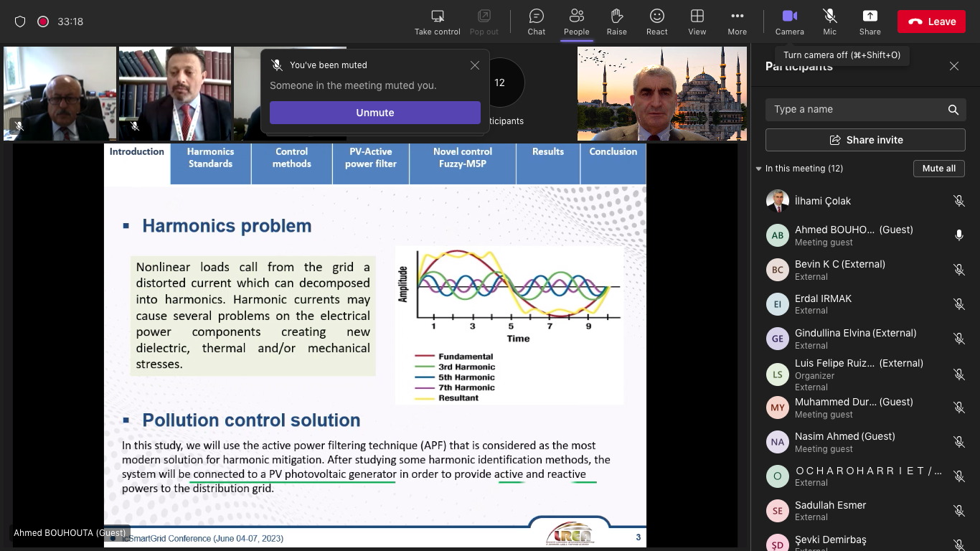Select Ahmed BOUHO... (Guest) participant row
The height and width of the screenshot is (551, 980).
pyautogui.click(x=865, y=235)
